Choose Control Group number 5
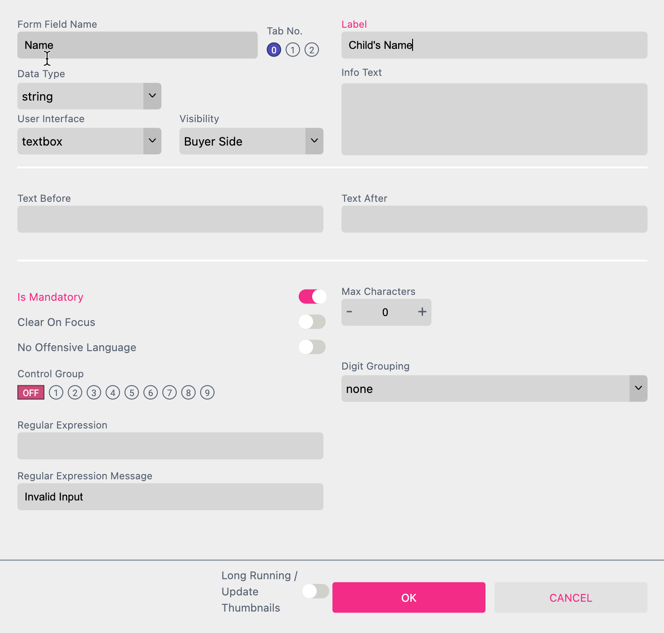664x633 pixels. click(x=132, y=393)
